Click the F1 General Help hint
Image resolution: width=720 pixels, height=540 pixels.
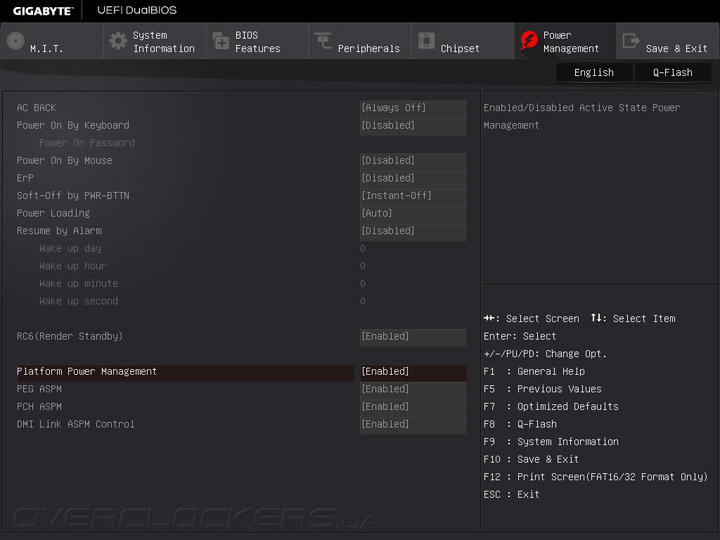(534, 371)
